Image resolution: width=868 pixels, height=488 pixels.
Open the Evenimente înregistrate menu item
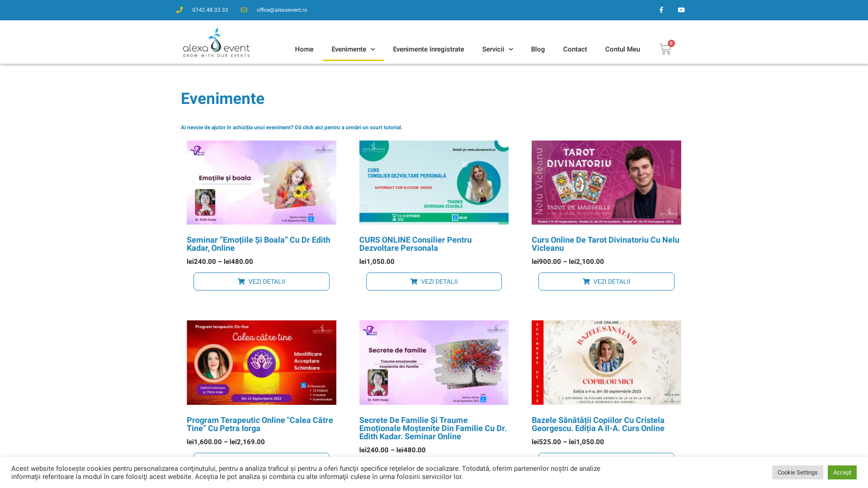coord(428,49)
